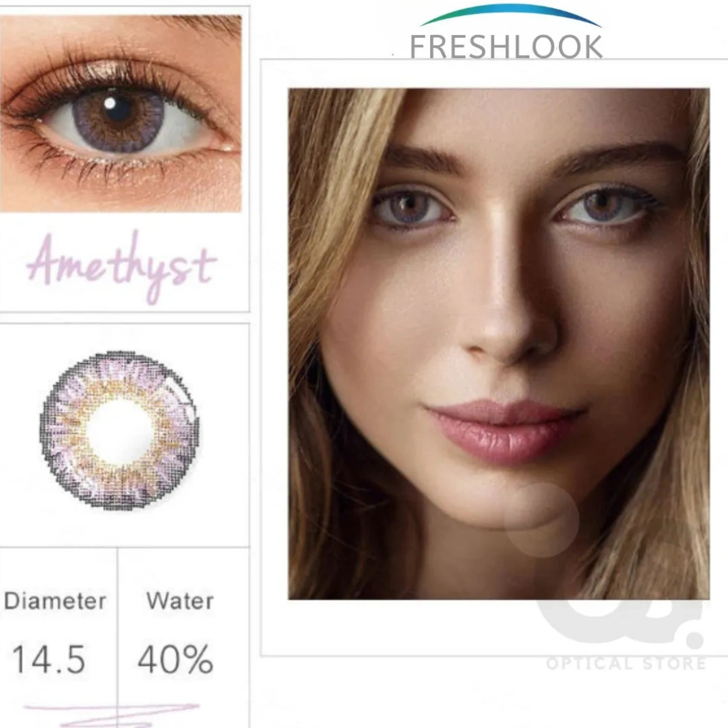Screen dimensions: 728x728
Task: Click the blue arc above FRESHLOOK
Action: pyautogui.click(x=510, y=14)
